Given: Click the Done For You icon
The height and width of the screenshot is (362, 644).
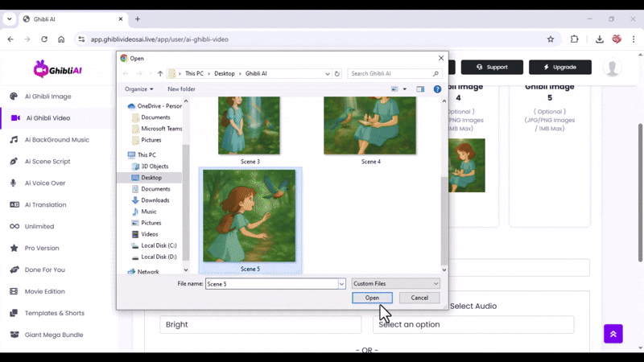Looking at the screenshot, I should 14,270.
